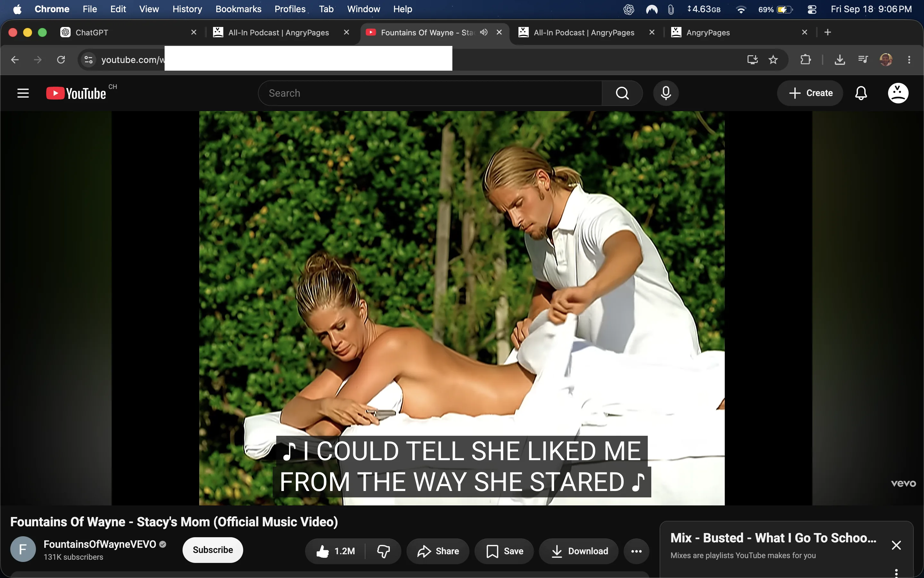
Task: Open the View menu
Action: pyautogui.click(x=149, y=9)
